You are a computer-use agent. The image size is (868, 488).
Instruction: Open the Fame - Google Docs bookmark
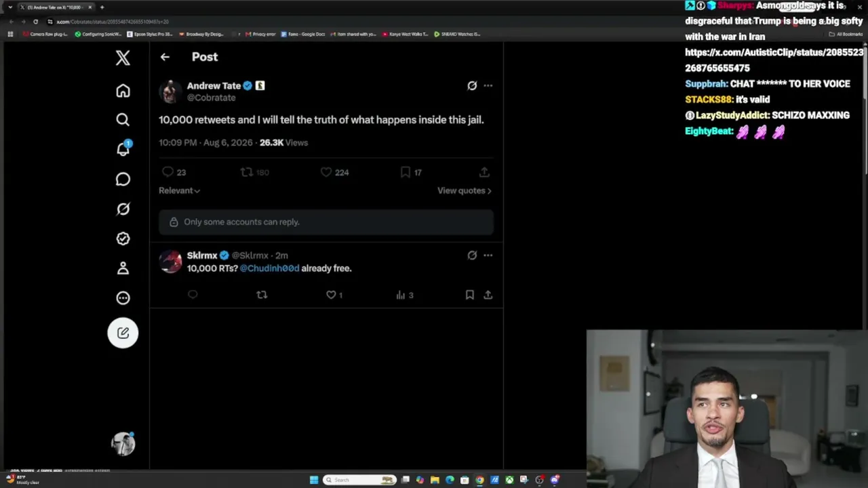303,34
